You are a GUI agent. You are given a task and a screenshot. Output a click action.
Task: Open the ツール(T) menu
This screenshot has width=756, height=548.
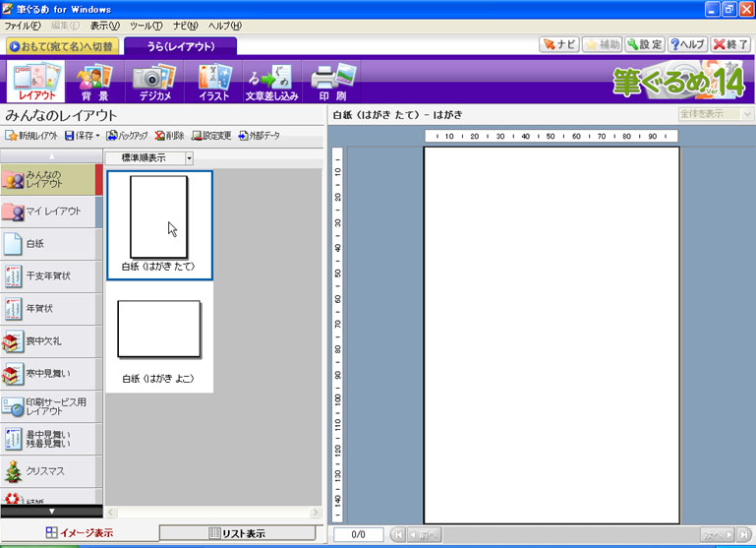[145, 26]
